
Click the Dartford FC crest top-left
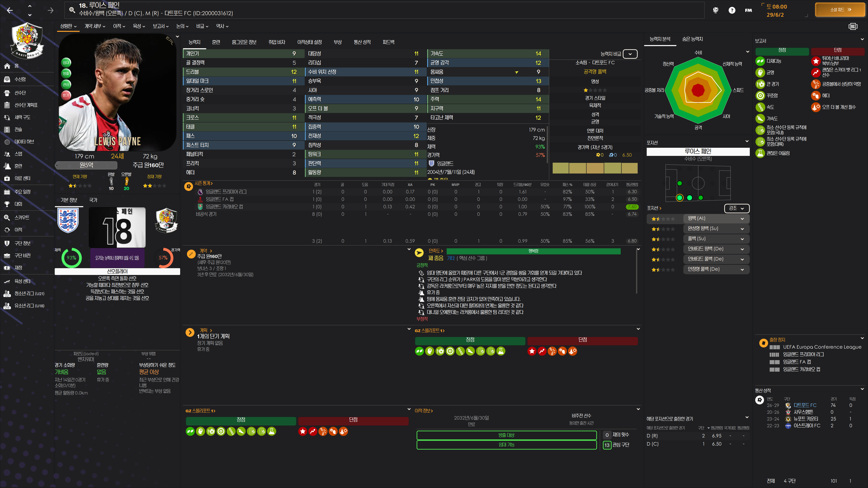(27, 40)
